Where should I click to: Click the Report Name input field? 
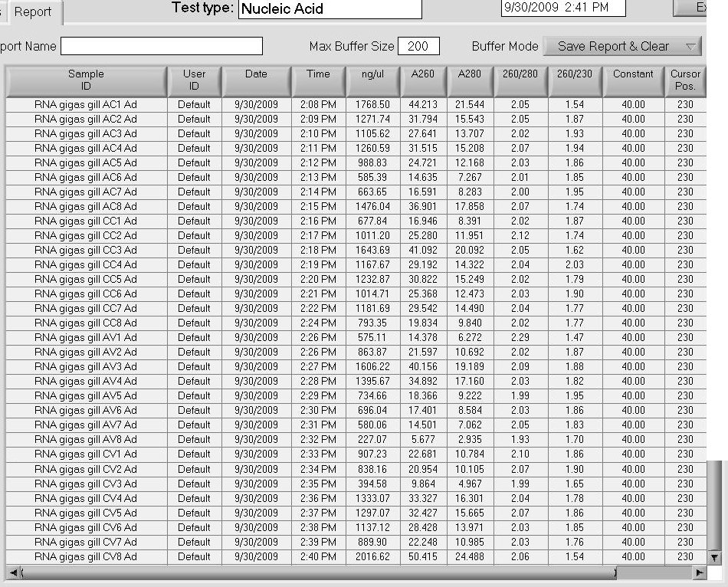click(162, 46)
